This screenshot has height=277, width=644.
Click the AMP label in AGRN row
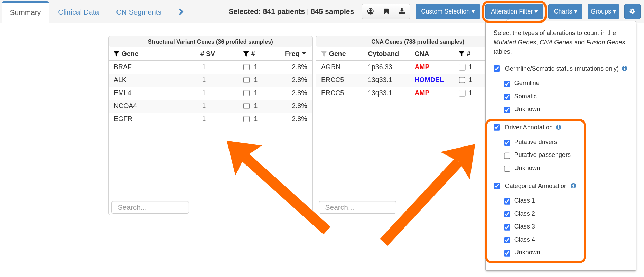[422, 67]
